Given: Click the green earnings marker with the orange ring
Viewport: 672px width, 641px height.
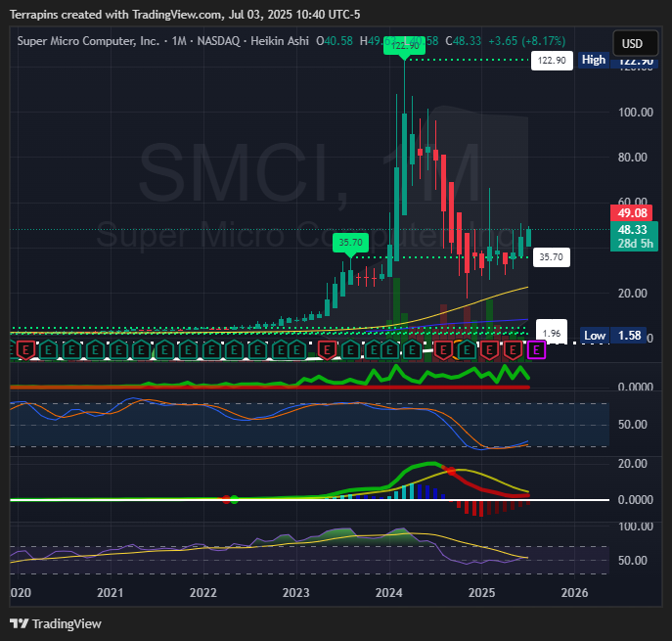Looking at the screenshot, I should click(x=467, y=350).
